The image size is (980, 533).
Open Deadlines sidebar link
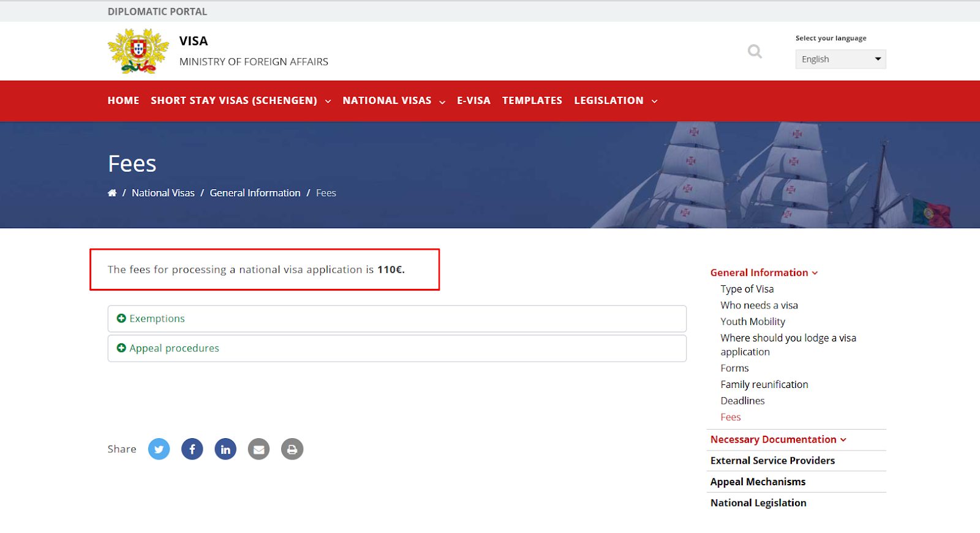click(x=742, y=401)
